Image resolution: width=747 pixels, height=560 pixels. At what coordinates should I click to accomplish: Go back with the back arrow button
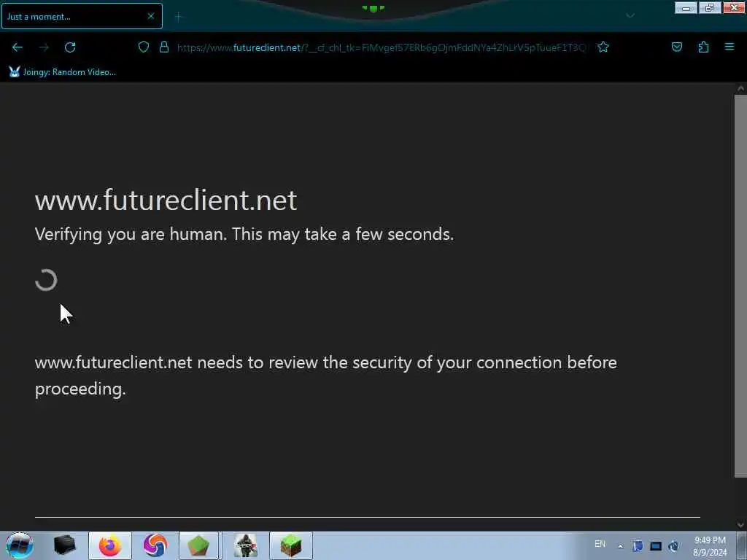(18, 47)
